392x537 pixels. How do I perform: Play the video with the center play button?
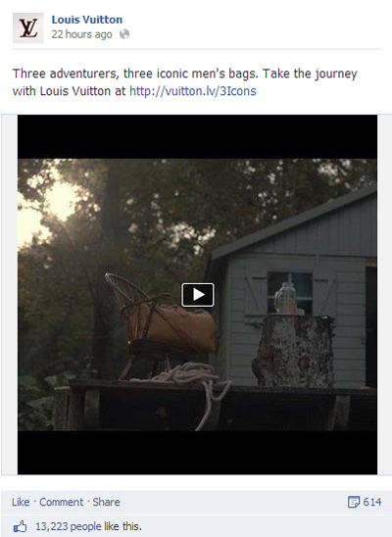198,295
